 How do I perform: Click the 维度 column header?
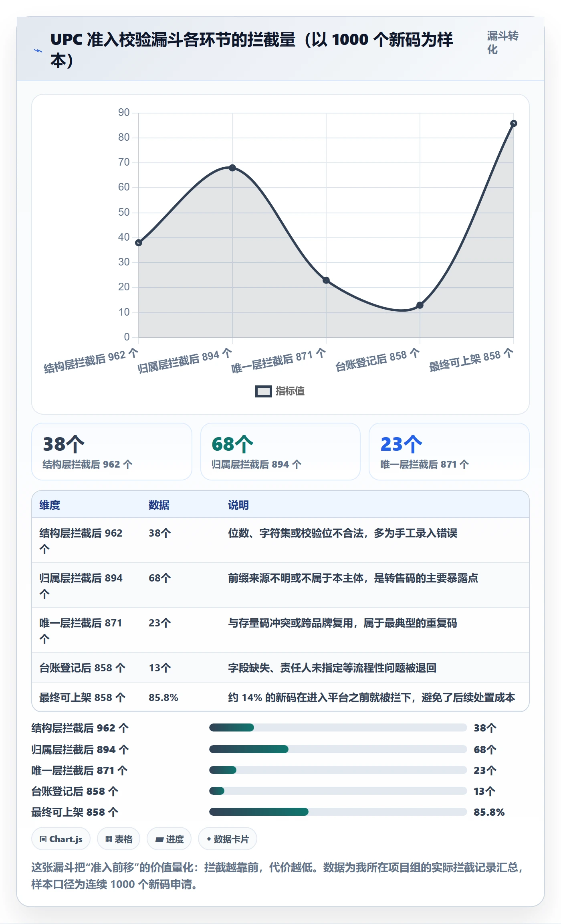[50, 505]
